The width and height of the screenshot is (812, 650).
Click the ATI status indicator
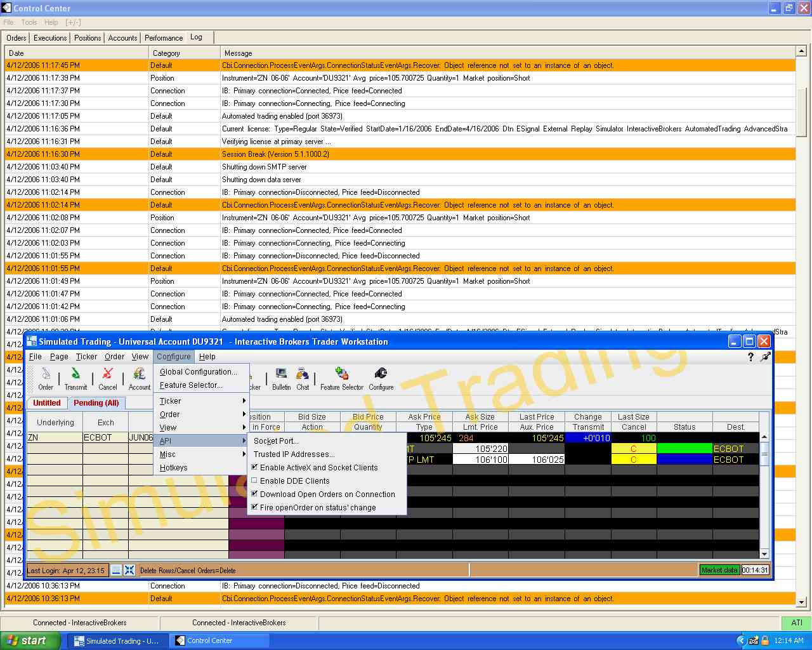pyautogui.click(x=797, y=623)
